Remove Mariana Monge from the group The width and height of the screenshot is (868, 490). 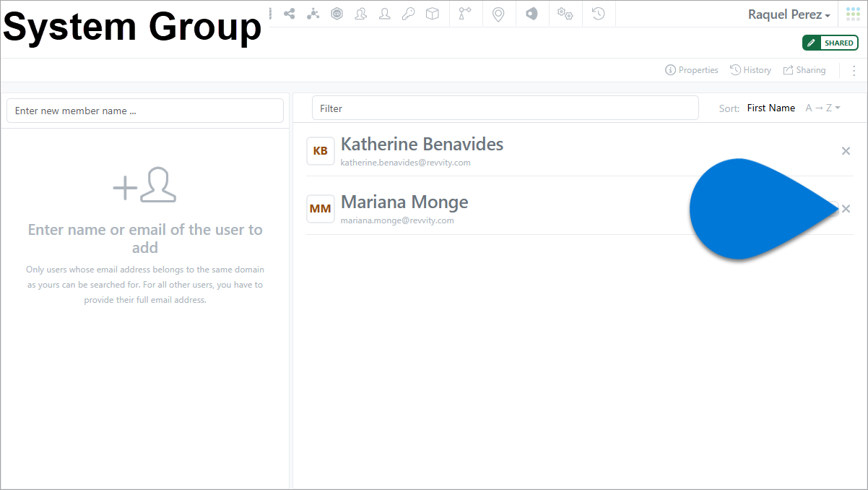[x=846, y=209]
